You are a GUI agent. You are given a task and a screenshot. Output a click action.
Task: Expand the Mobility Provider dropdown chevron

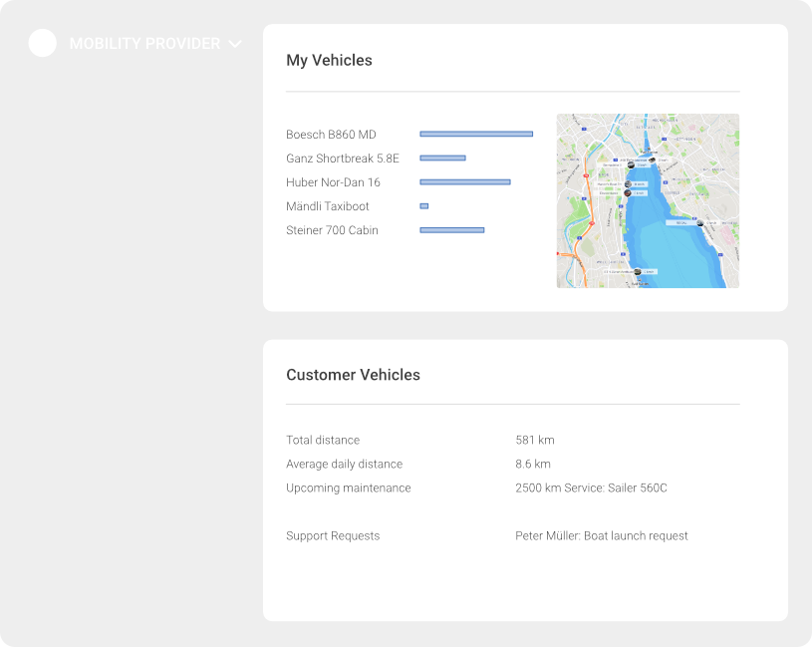point(235,44)
